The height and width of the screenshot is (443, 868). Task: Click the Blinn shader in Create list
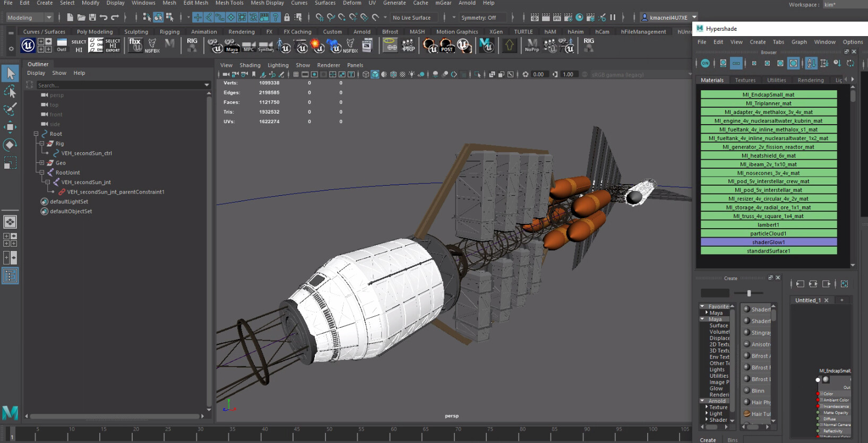[758, 391]
